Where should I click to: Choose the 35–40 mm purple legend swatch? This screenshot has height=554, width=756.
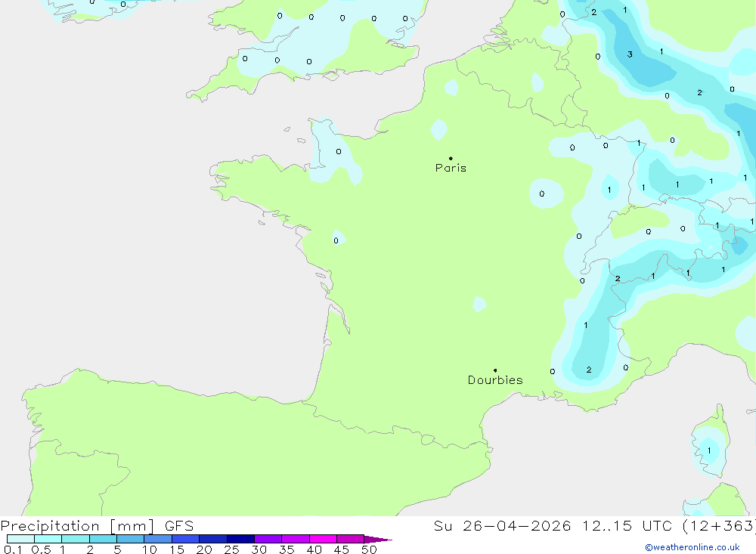pos(296,539)
